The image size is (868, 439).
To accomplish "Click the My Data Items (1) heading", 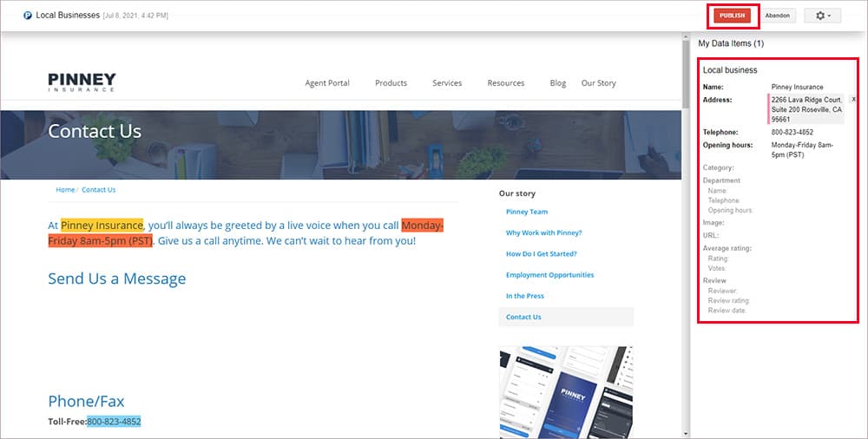I will [731, 43].
